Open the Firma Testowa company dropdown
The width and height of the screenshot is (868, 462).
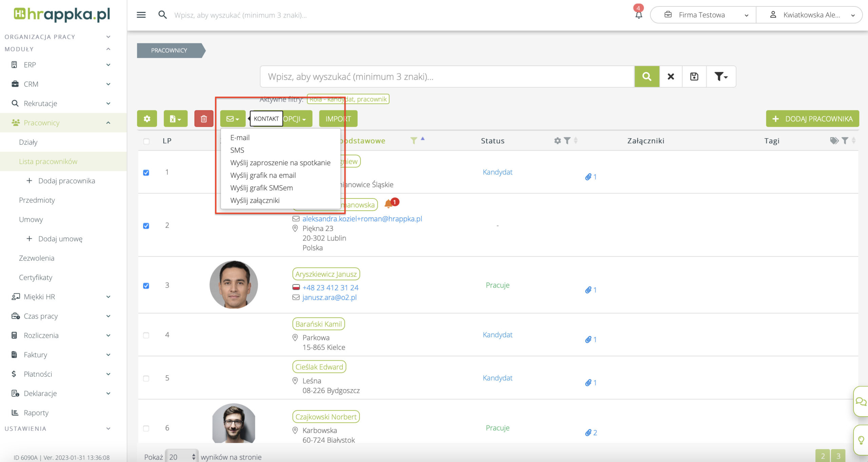click(703, 15)
